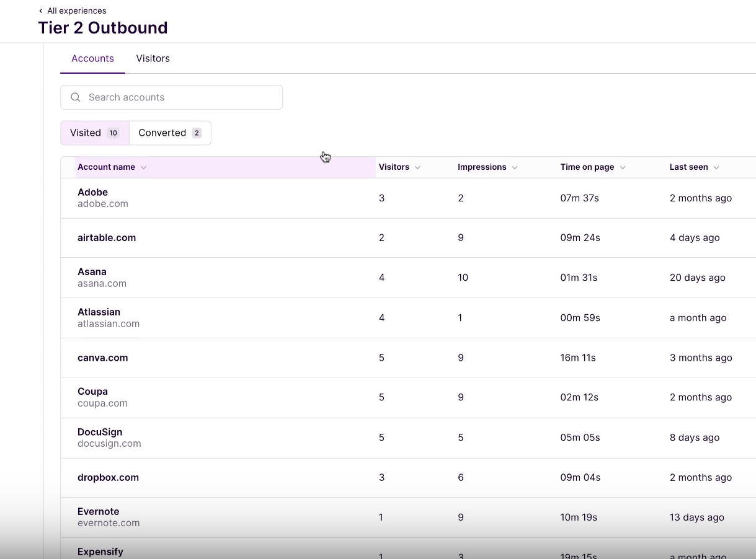This screenshot has width=756, height=559.
Task: Open the Asana account row
Action: (x=408, y=278)
